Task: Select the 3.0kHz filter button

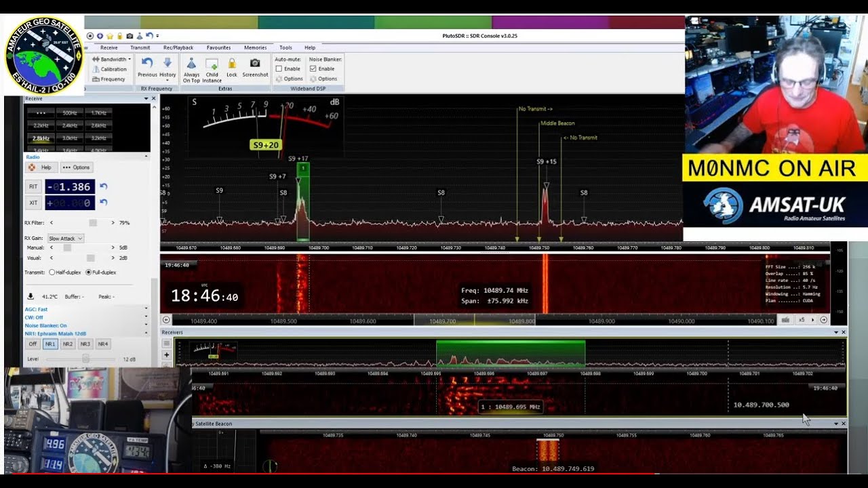Action: click(70, 138)
